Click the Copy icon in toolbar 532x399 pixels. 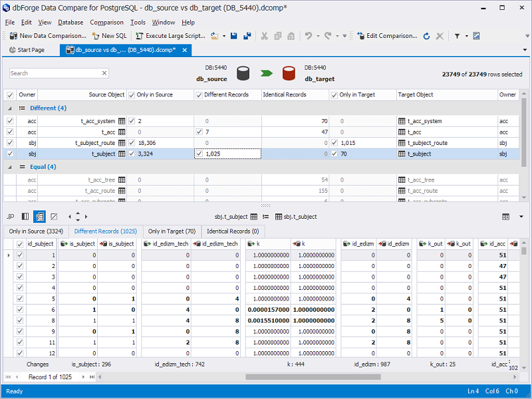coord(278,36)
